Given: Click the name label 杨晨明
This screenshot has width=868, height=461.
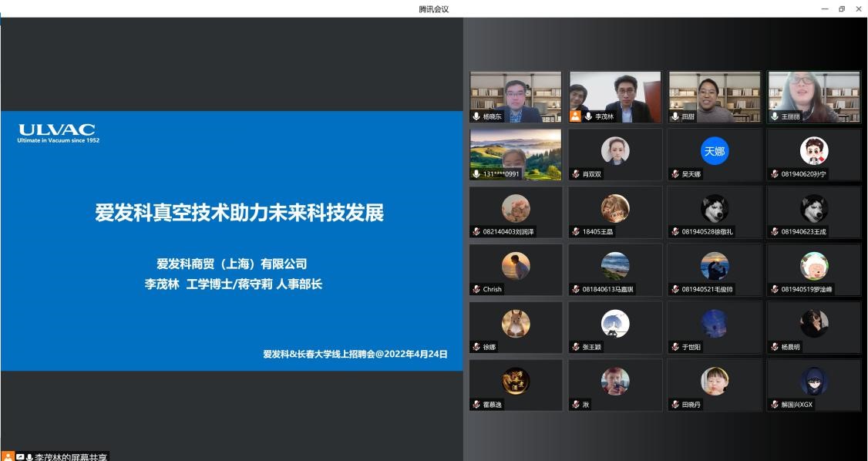Looking at the screenshot, I should click(790, 347).
